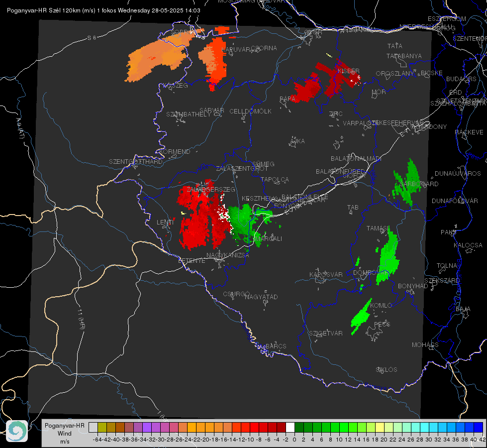Click the KOMLO city label

point(381,306)
